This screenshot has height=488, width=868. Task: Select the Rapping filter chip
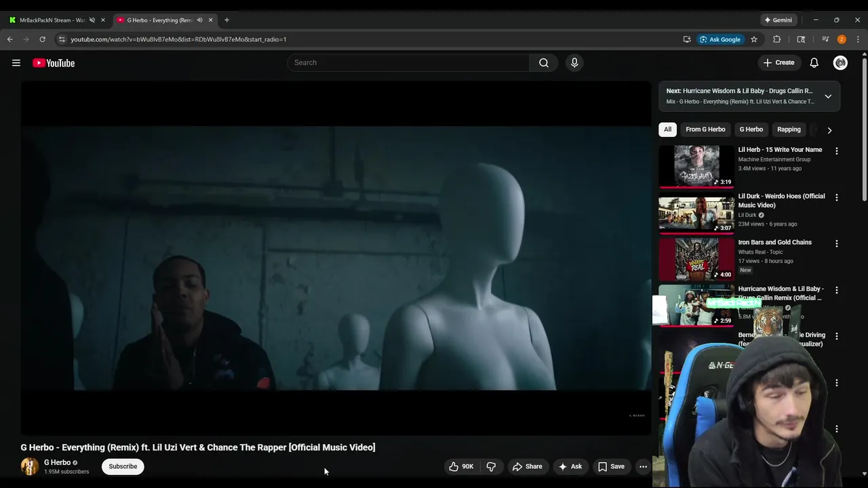coord(789,129)
